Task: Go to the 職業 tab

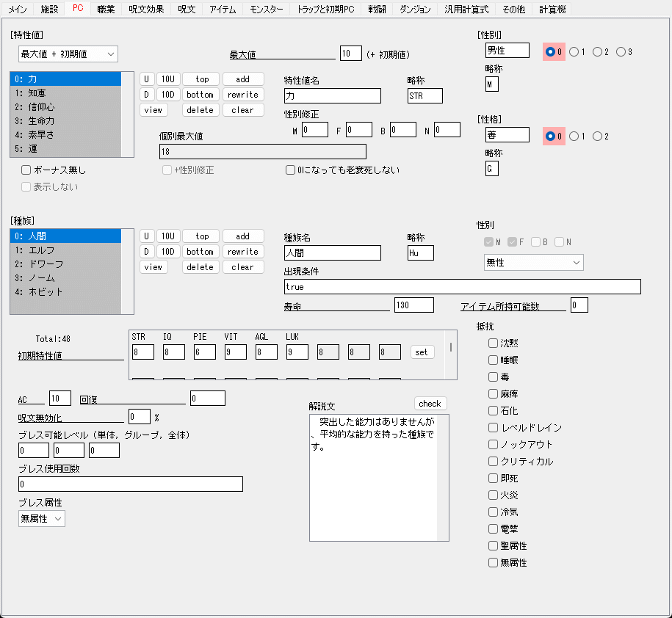Action: point(106,9)
